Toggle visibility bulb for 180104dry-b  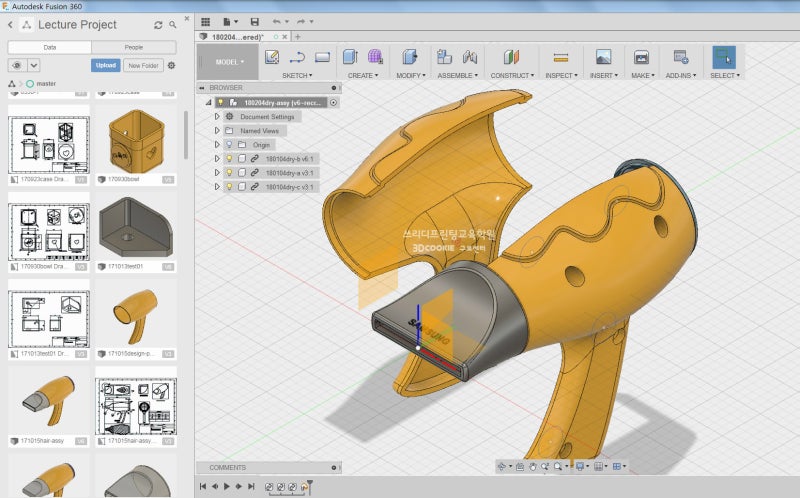(230, 159)
